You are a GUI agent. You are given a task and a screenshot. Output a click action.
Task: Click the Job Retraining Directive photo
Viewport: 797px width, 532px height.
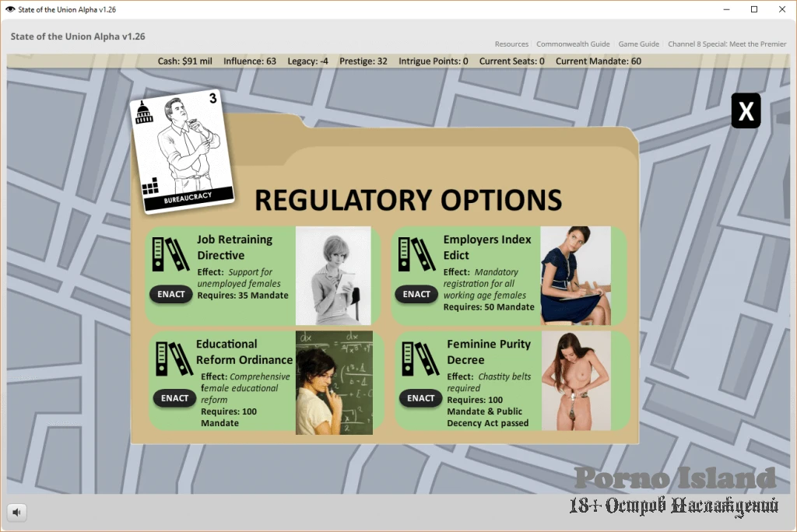tap(333, 275)
